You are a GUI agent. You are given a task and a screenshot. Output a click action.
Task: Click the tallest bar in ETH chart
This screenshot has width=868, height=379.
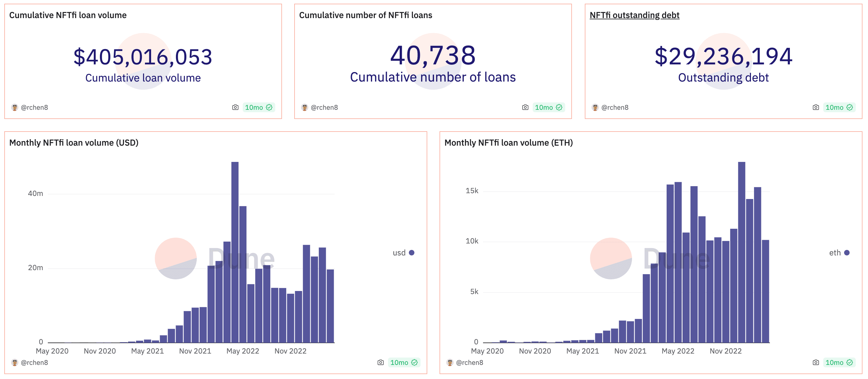pyautogui.click(x=741, y=252)
